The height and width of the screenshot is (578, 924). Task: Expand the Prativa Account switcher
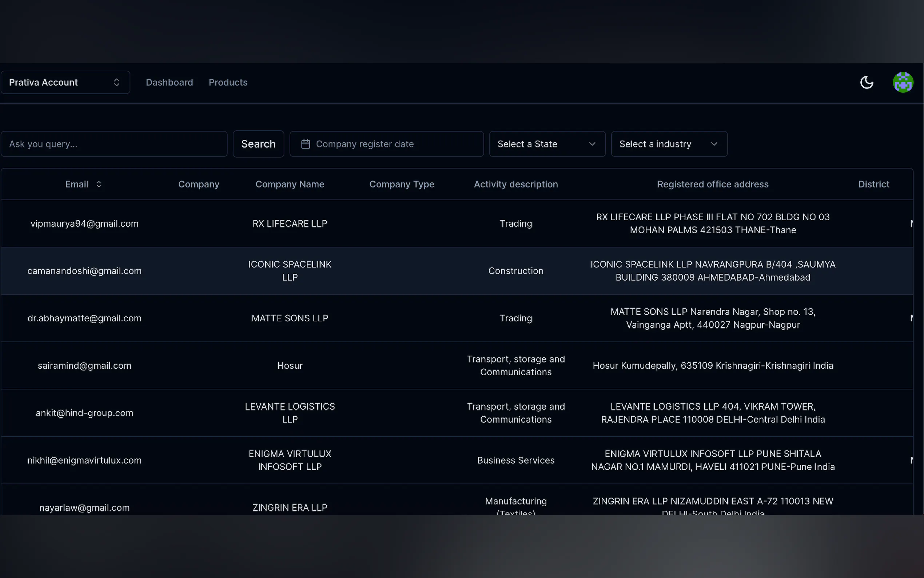coord(65,82)
